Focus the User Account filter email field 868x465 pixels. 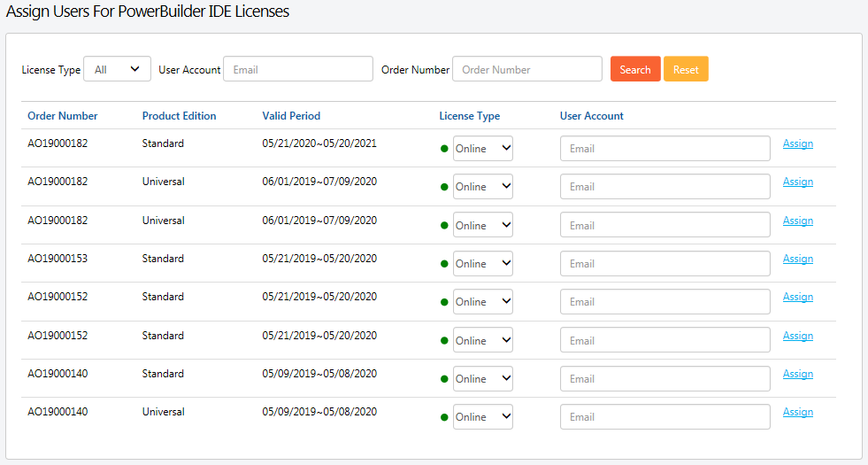(297, 69)
